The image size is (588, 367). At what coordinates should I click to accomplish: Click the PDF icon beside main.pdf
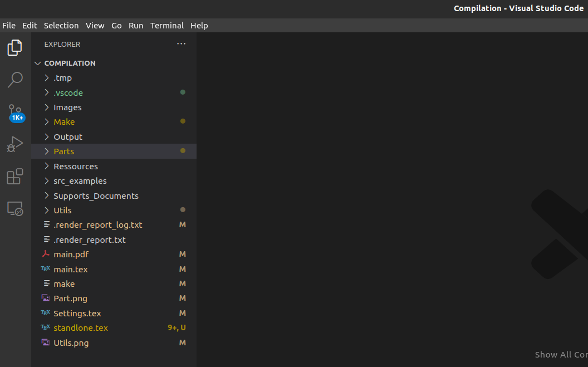45,254
